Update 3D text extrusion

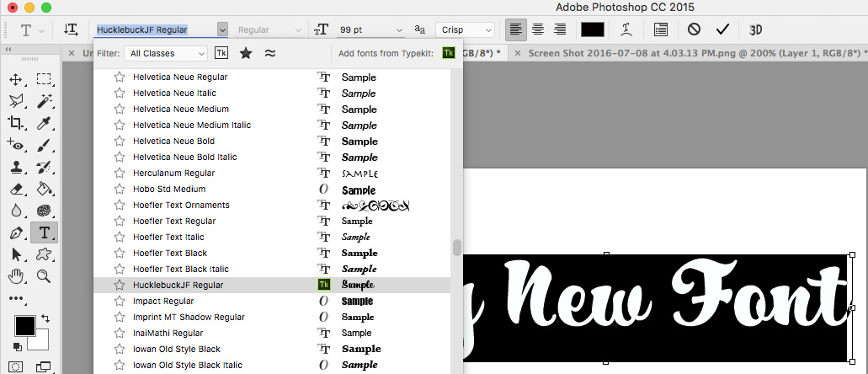pyautogui.click(x=756, y=29)
